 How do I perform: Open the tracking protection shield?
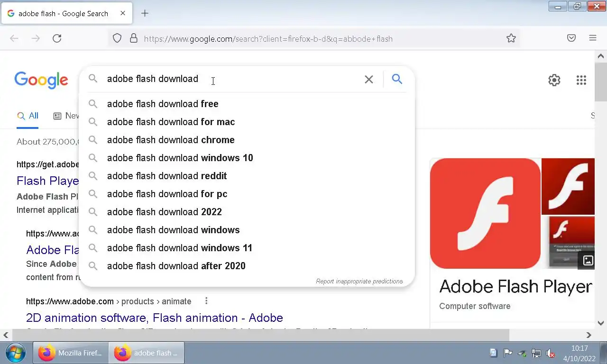tap(117, 38)
